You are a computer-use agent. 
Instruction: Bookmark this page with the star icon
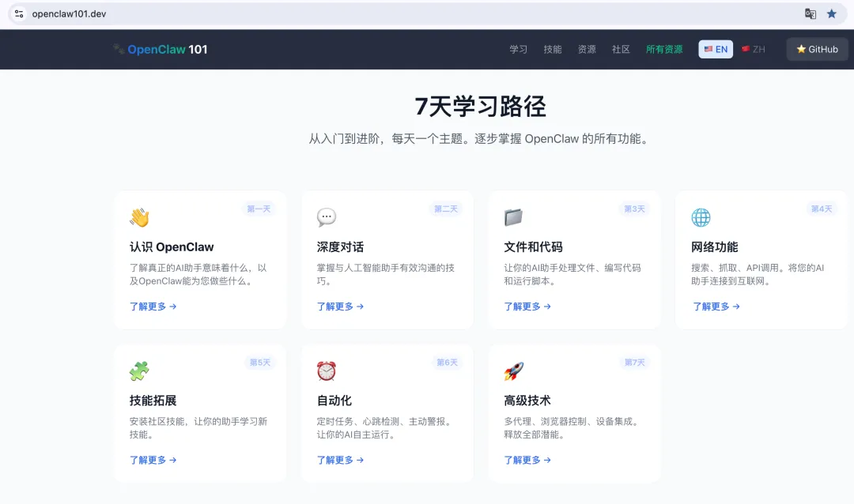tap(832, 13)
